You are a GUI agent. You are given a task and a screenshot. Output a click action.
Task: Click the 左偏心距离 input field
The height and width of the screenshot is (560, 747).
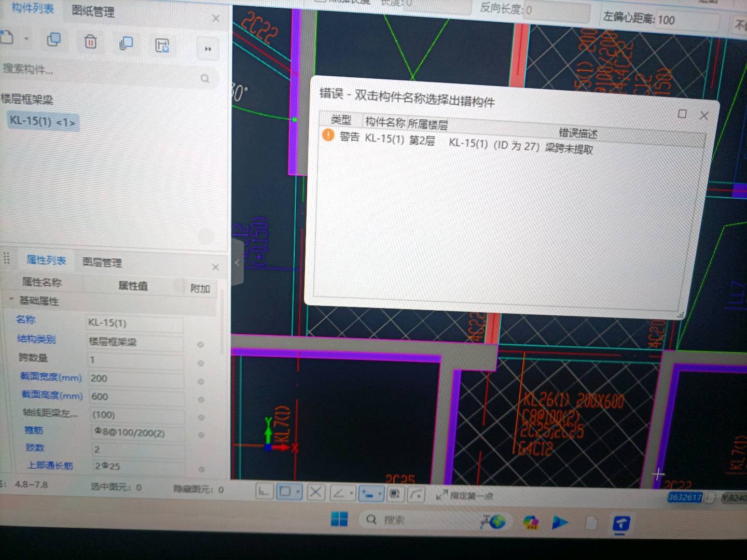(687, 21)
